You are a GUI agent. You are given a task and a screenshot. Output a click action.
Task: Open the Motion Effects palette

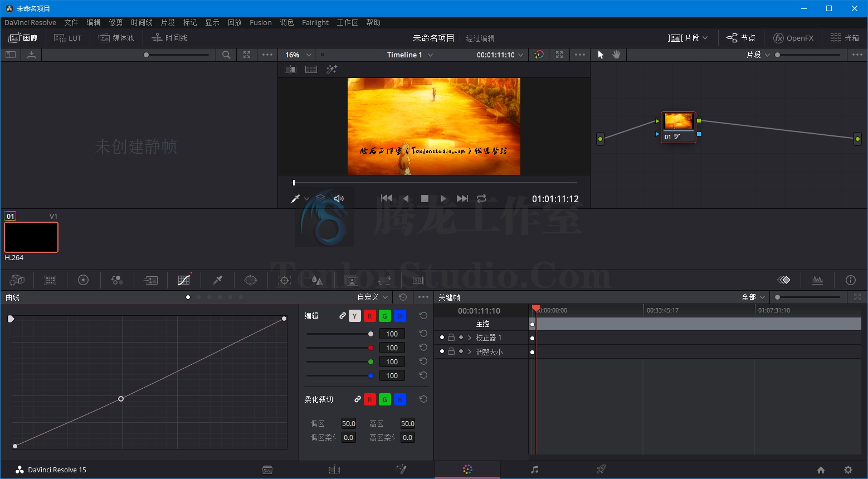pyautogui.click(x=150, y=280)
